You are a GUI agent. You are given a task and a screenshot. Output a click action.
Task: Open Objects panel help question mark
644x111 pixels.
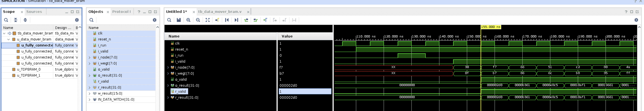coord(139,12)
